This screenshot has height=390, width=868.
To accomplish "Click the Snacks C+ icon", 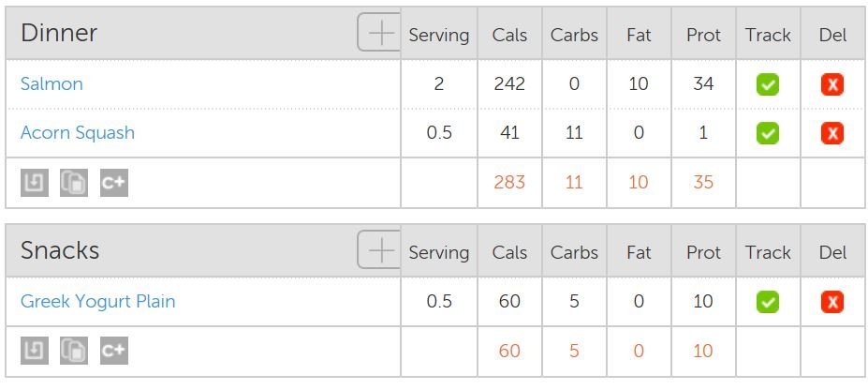I will click(114, 351).
